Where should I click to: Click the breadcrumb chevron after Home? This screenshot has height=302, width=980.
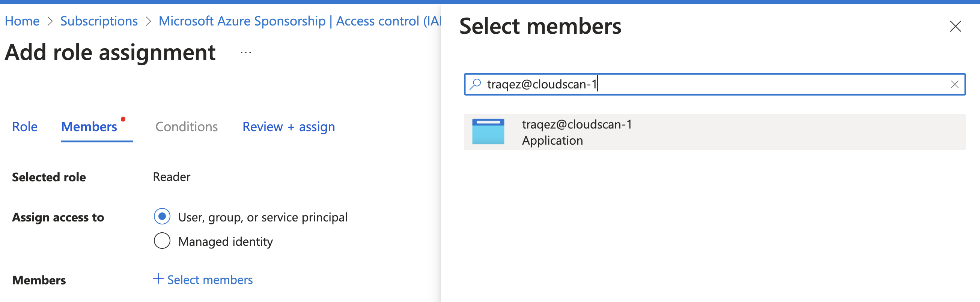coord(50,22)
